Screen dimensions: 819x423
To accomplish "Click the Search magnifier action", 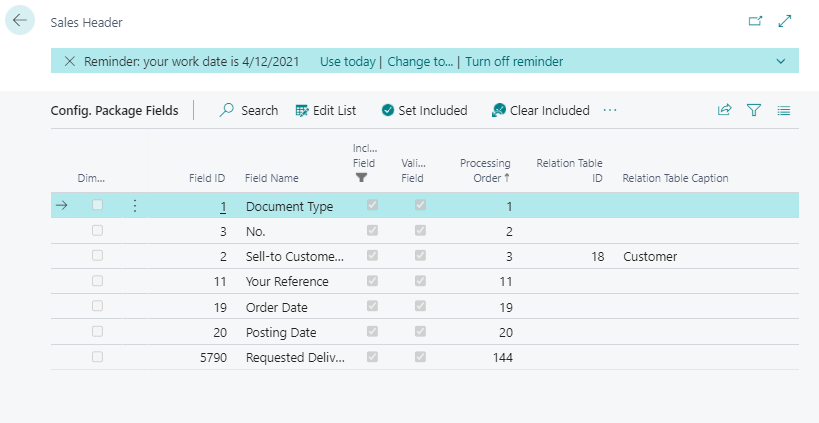I will point(248,111).
